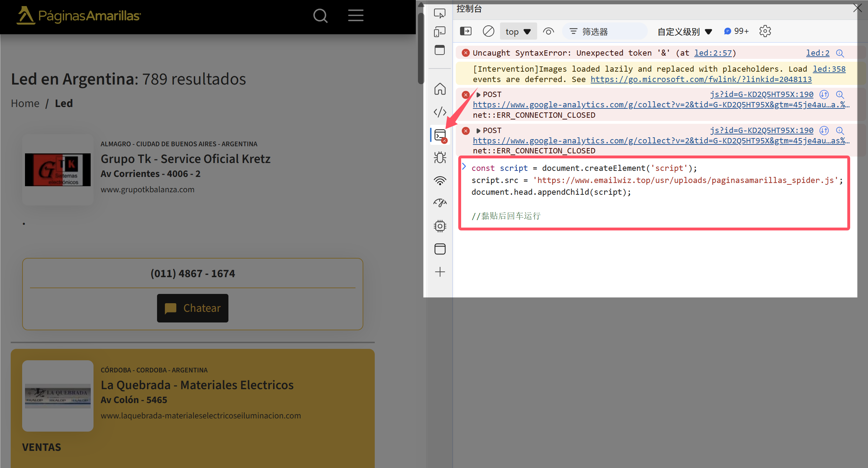Open the 99+ issues counter
This screenshot has height=468, width=868.
736,31
